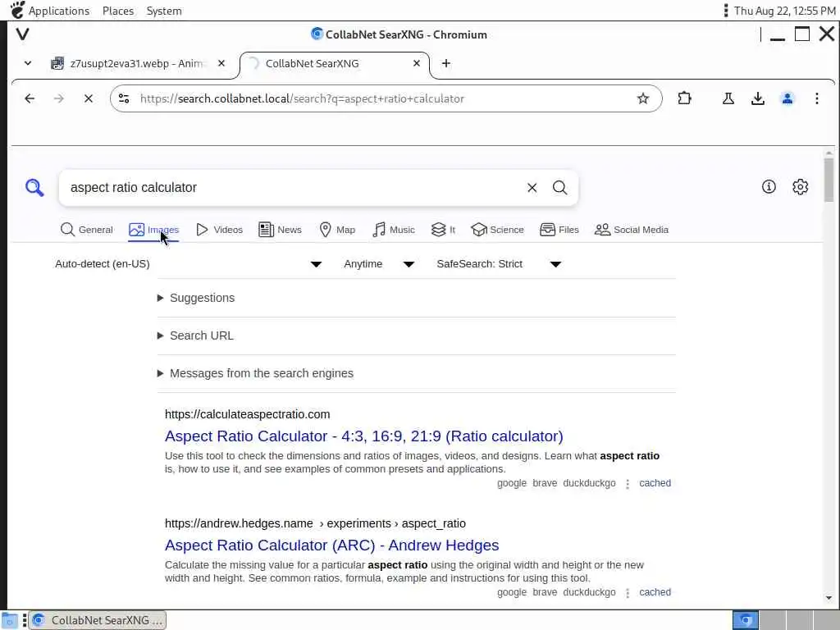Clear the search query with the X
The width and height of the screenshot is (840, 630).
(532, 188)
